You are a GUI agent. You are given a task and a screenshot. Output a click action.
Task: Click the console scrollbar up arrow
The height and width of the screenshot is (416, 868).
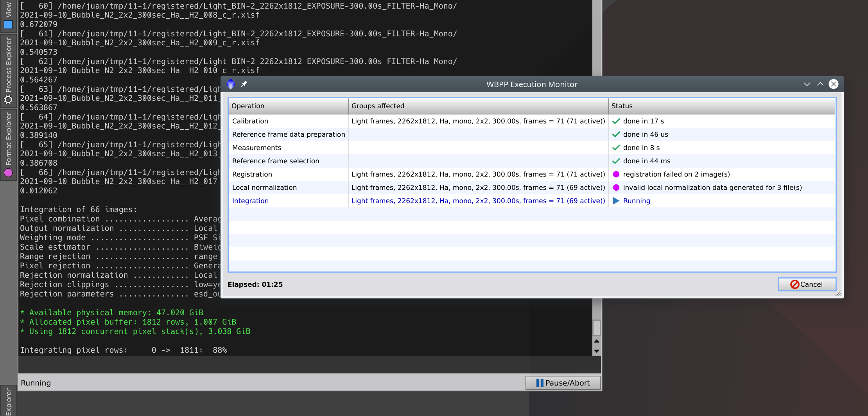pos(597,341)
